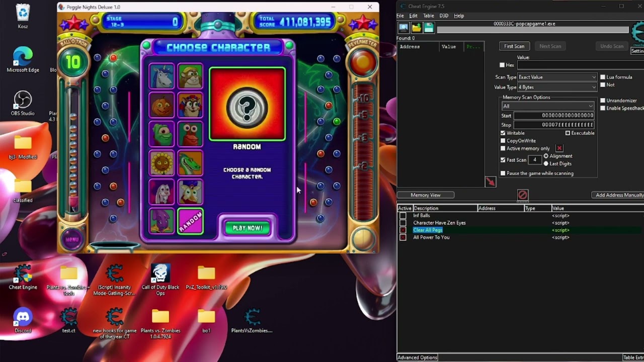Toggle the Fast Scan checkbox
Screen dimensions: 644x362
[x=503, y=160]
